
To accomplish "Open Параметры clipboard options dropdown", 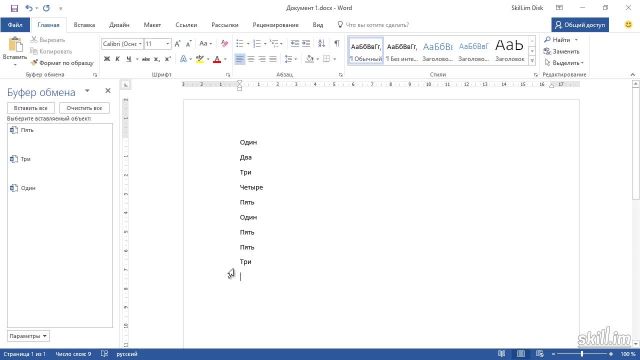I will click(28, 336).
